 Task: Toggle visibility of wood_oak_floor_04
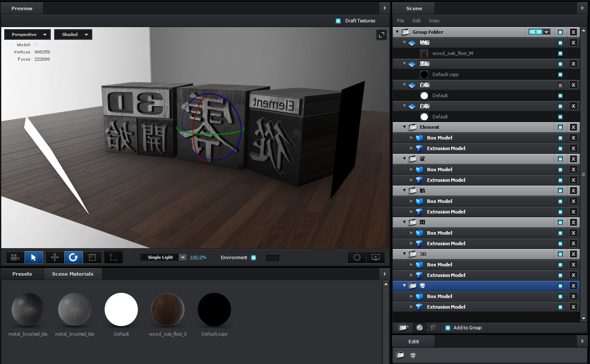click(x=560, y=53)
